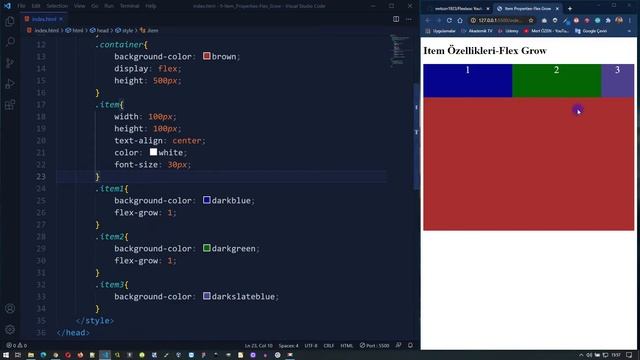Close the index.html editor tab
The width and height of the screenshot is (640, 360).
coord(61,19)
